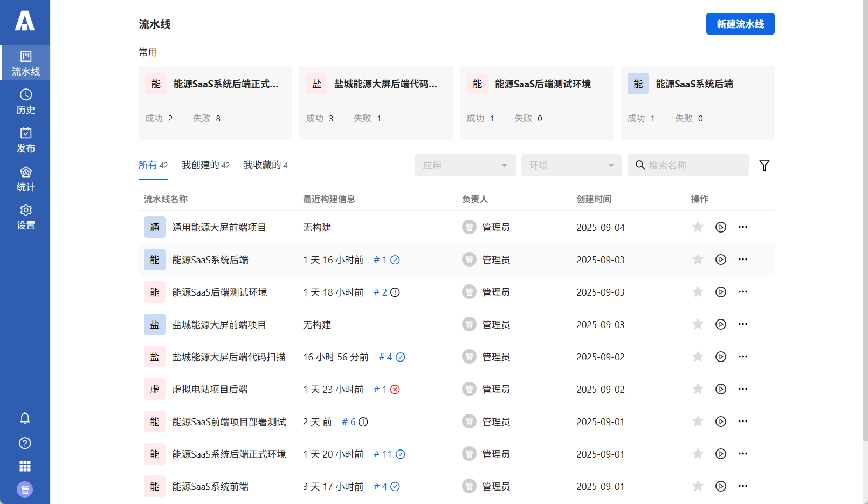Favorite the 能源SaaS系统前端 pipeline

pos(698,486)
